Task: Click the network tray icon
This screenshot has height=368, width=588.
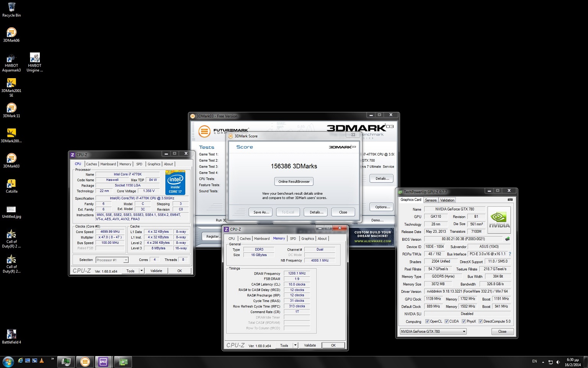Action: point(550,362)
